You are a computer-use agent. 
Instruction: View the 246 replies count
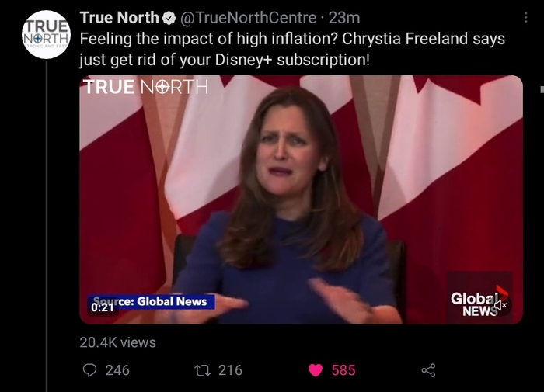[x=117, y=370]
